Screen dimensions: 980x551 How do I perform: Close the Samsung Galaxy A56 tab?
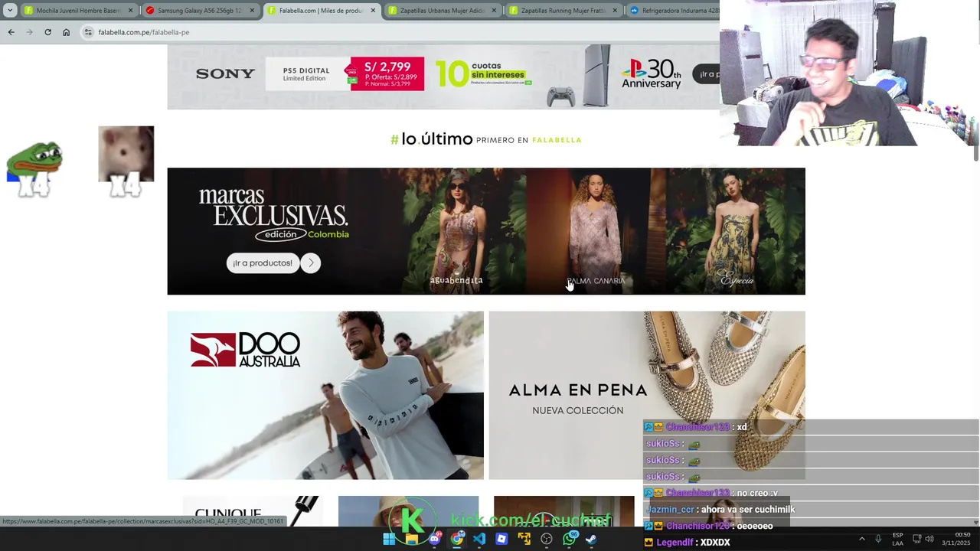point(251,11)
